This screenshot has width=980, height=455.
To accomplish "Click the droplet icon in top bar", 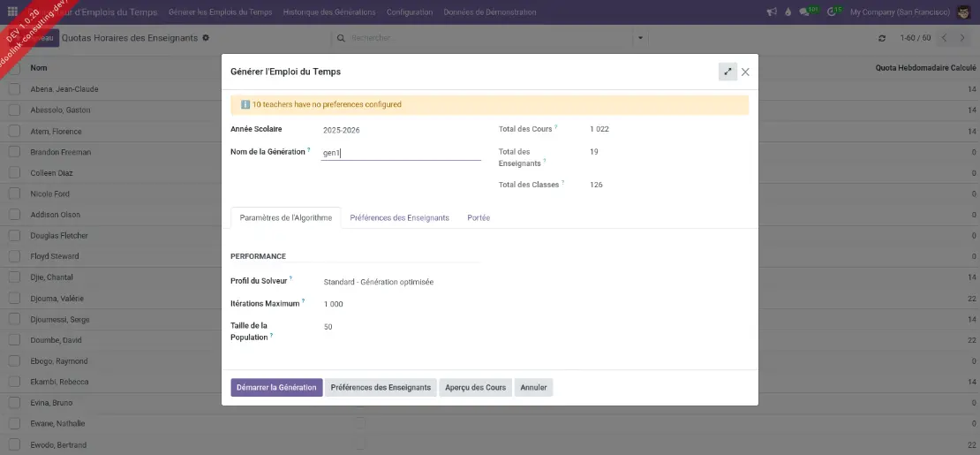I will tap(789, 12).
